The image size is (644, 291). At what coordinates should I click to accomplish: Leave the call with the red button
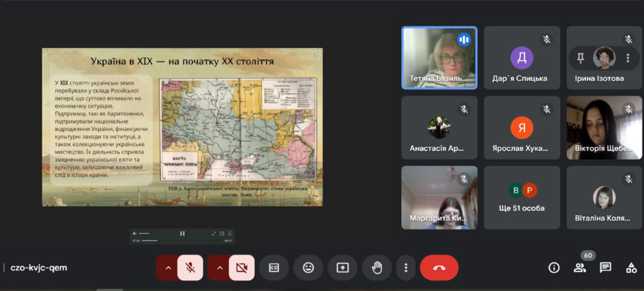click(439, 268)
